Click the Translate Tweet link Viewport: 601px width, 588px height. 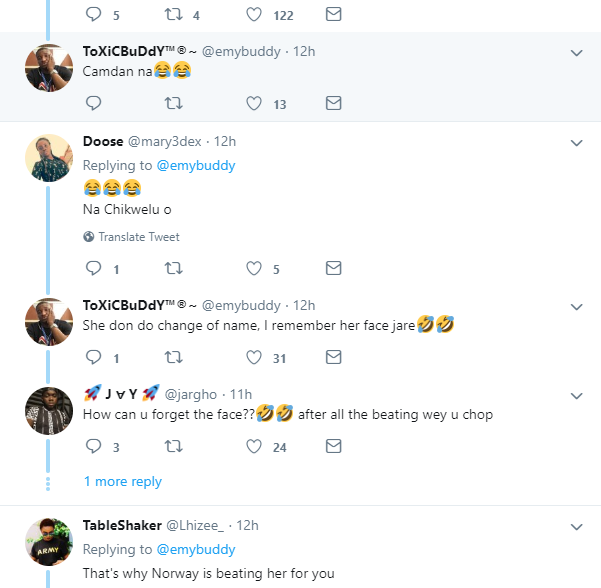[138, 237]
